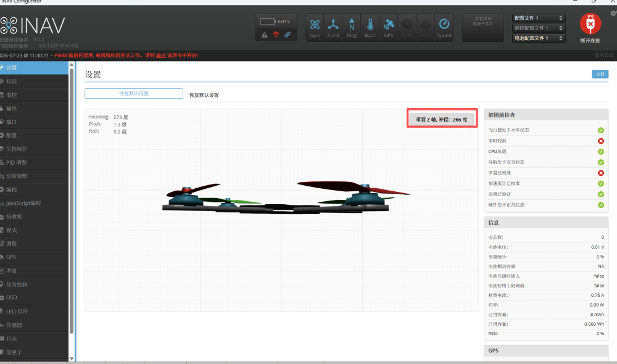The width and height of the screenshot is (617, 364).
Task: Open the 模式 sidebar tab
Action: pos(34,230)
